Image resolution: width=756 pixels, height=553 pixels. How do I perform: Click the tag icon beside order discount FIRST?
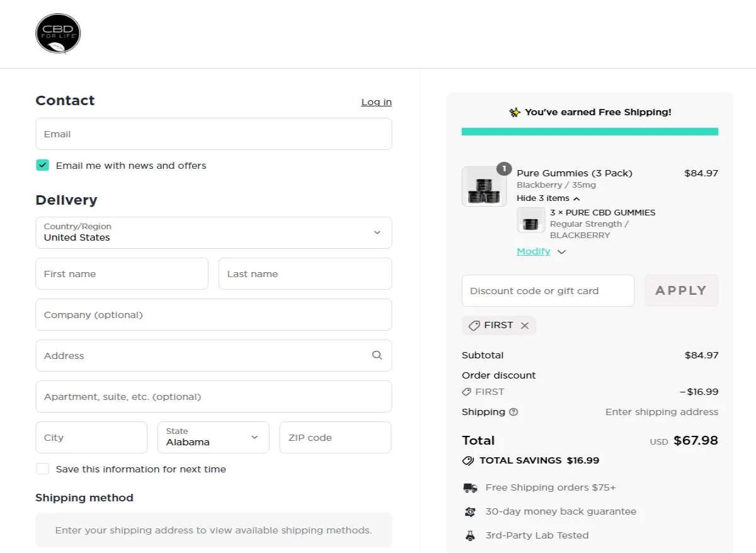[x=466, y=392]
